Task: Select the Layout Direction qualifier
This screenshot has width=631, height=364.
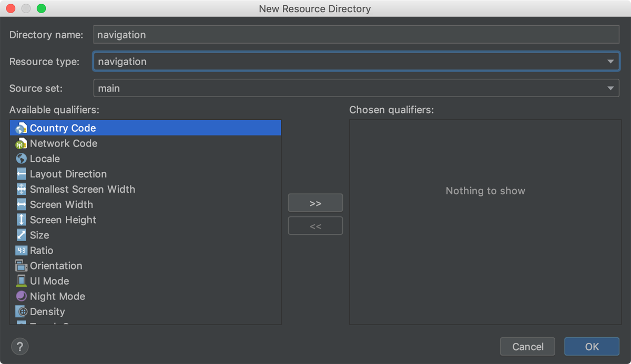Action: click(146, 174)
